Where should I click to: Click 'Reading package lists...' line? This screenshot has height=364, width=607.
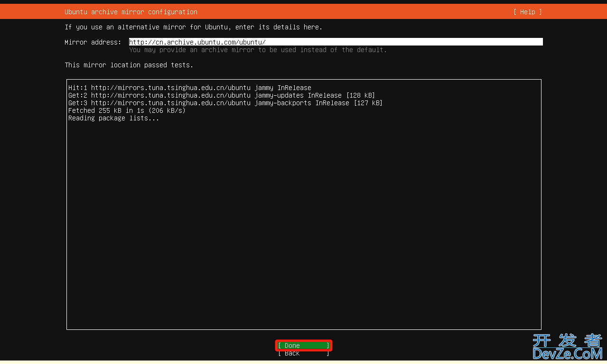click(x=114, y=118)
